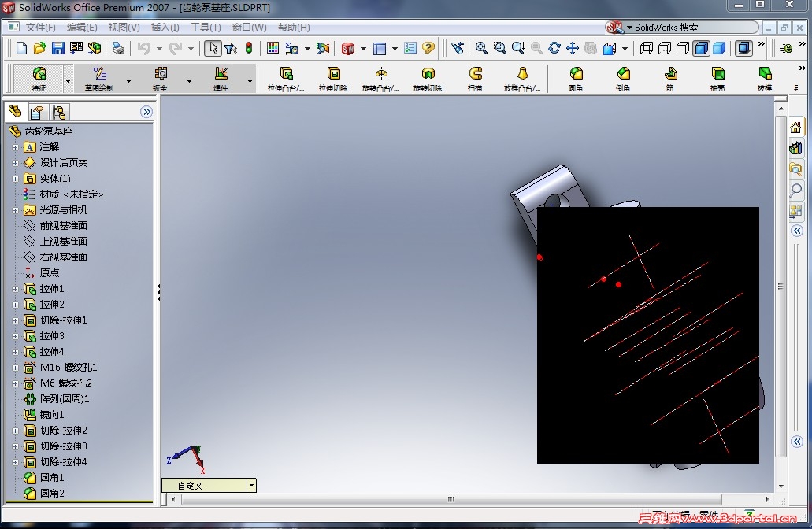Open the View Orientation dropdown arrow
This screenshot has width=812, height=529.
click(x=625, y=49)
